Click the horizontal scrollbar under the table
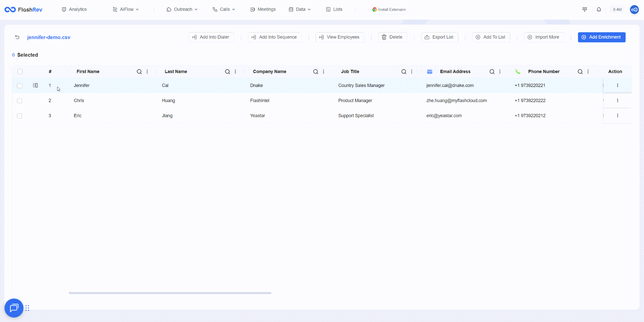The width and height of the screenshot is (644, 322). coord(170,293)
